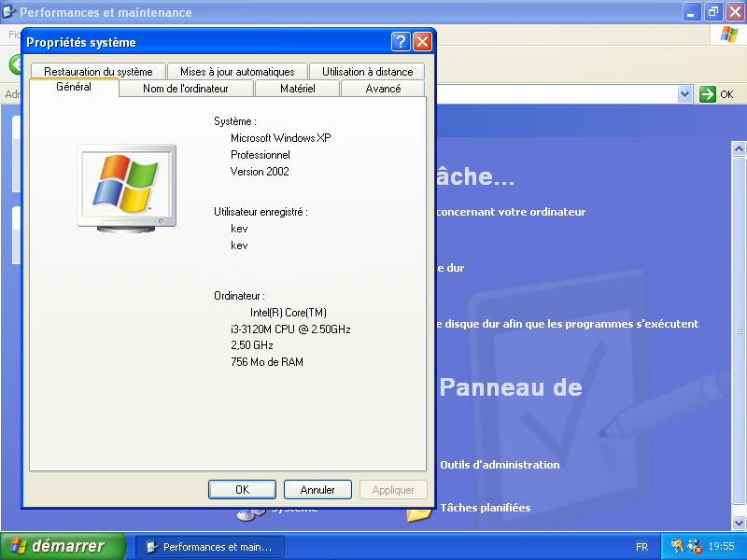Image resolution: width=747 pixels, height=560 pixels.
Task: Open the Utilisation à distance tab
Action: [x=367, y=72]
